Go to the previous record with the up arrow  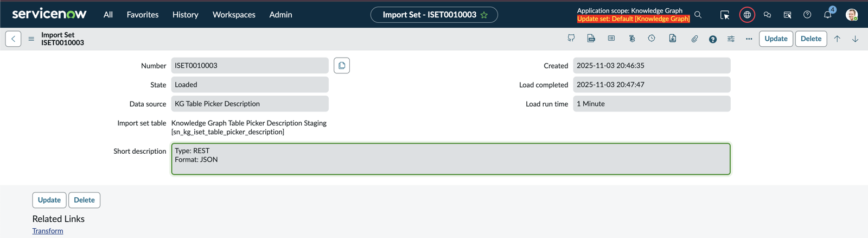point(837,39)
